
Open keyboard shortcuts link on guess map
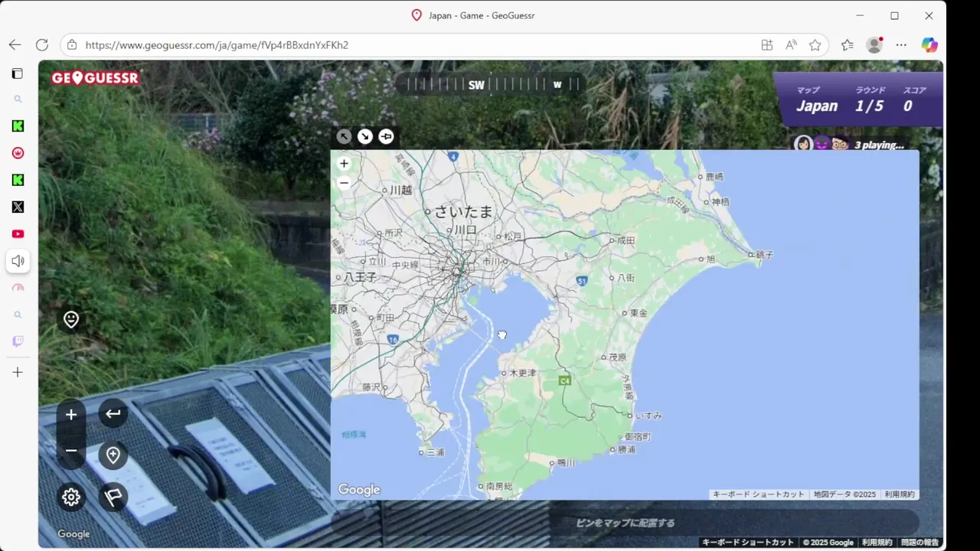pos(758,494)
